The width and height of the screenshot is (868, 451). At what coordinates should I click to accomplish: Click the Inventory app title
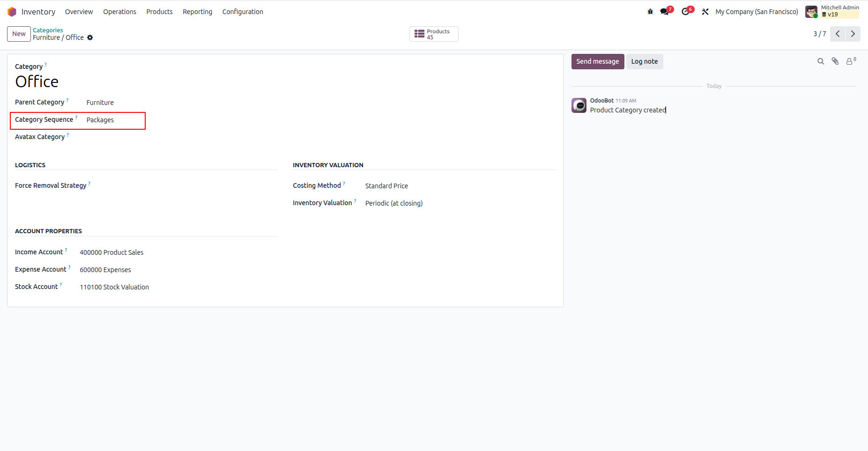(x=38, y=12)
